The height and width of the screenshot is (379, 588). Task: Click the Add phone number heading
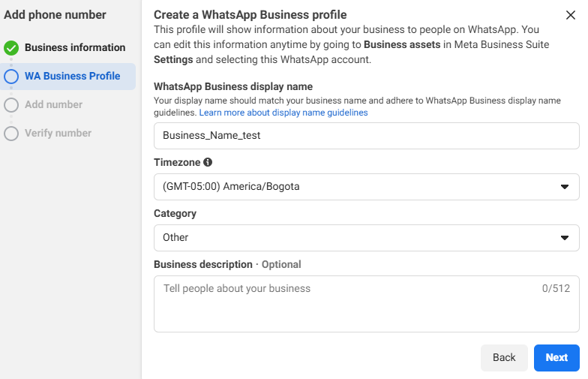(x=55, y=15)
